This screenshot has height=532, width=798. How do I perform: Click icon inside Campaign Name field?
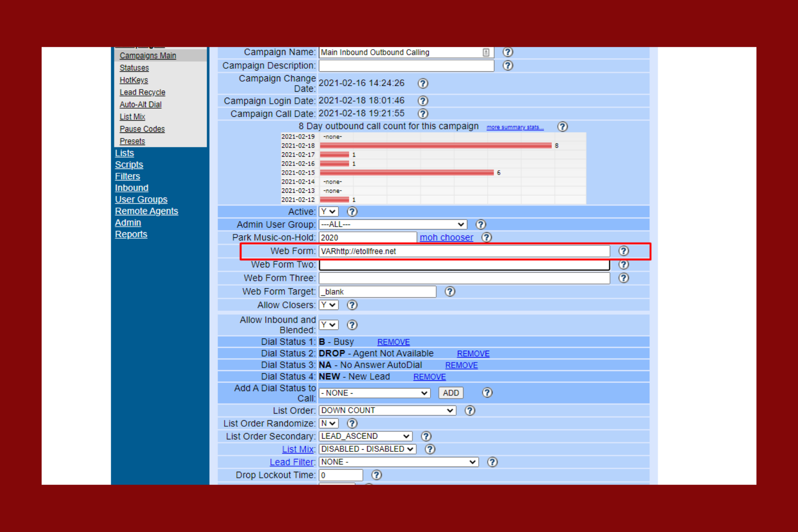pyautogui.click(x=486, y=52)
